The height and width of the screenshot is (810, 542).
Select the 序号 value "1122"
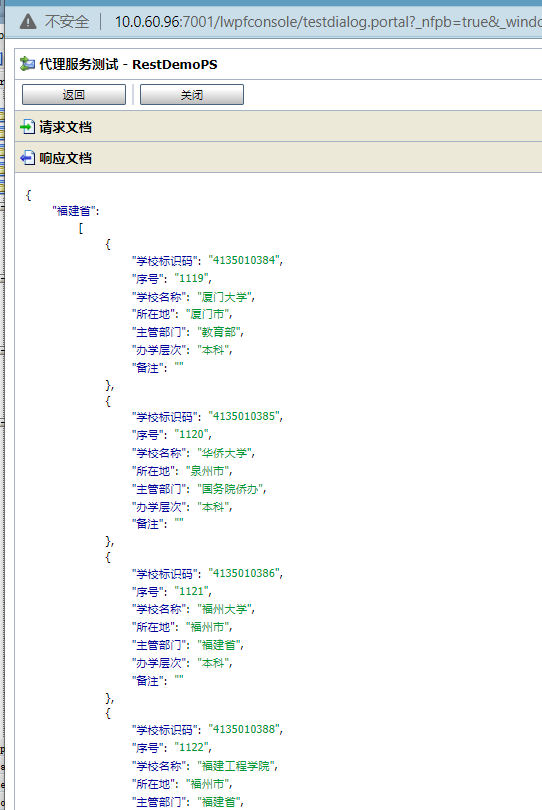(x=192, y=747)
